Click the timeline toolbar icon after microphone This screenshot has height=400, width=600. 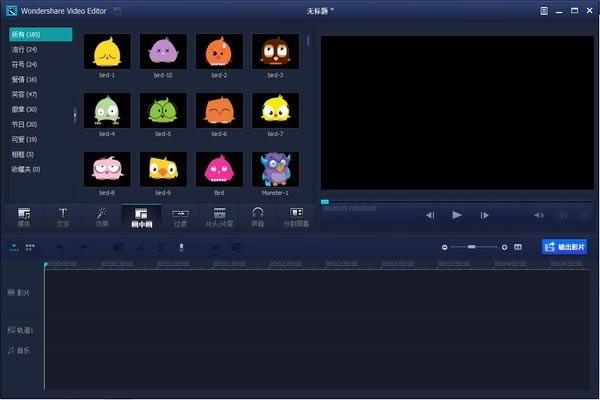click(x=215, y=248)
